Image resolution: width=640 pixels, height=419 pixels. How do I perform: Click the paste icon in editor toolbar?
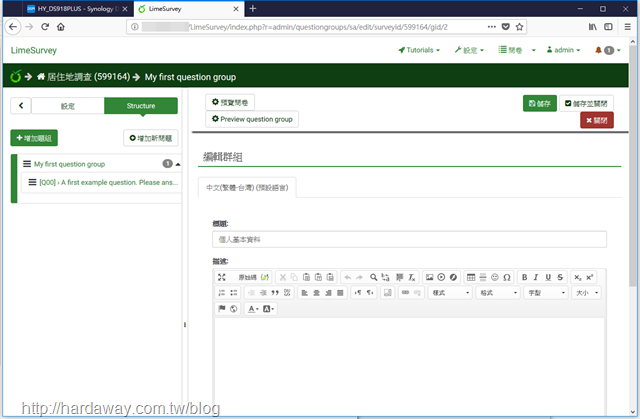(306, 277)
